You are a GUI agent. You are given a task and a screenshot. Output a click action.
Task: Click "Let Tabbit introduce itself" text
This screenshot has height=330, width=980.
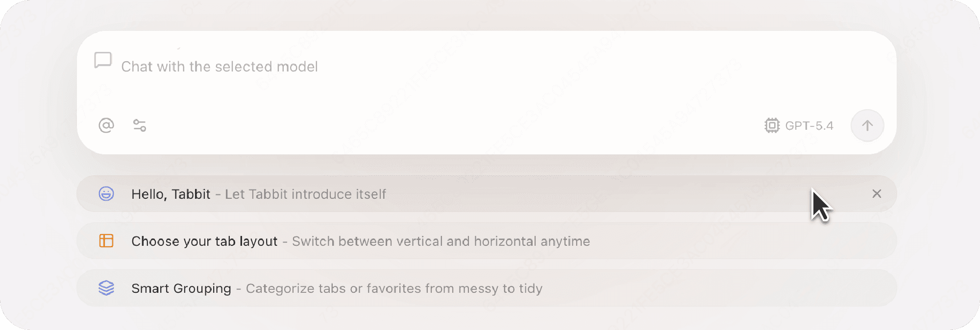pos(305,194)
